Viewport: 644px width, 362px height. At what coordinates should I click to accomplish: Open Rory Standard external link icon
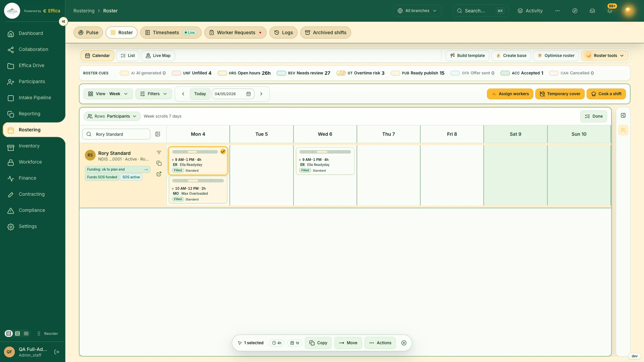click(x=159, y=174)
